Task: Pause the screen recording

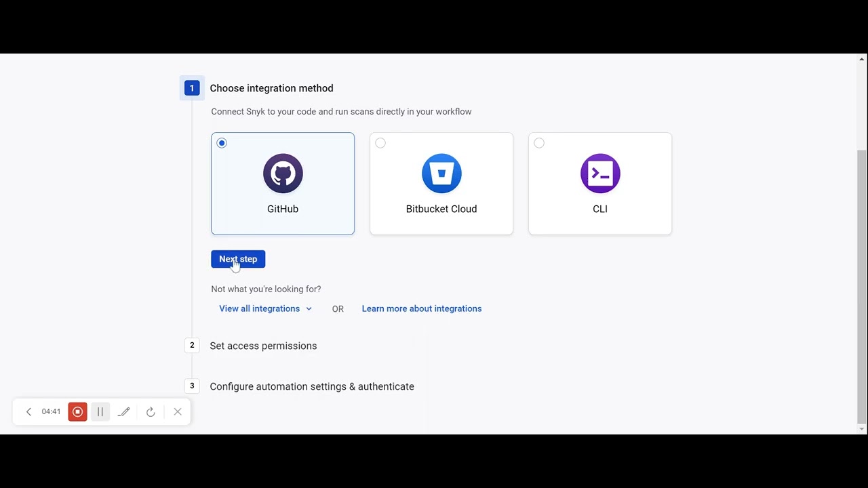Action: (x=100, y=411)
